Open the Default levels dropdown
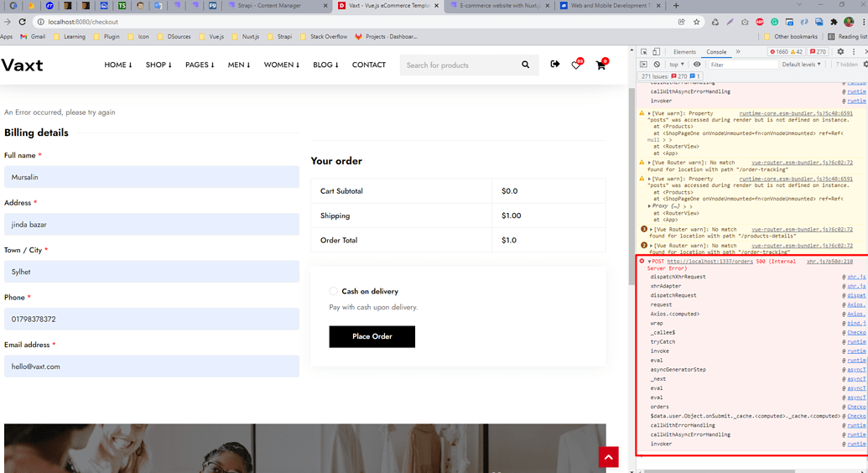This screenshot has width=868, height=473. point(801,65)
